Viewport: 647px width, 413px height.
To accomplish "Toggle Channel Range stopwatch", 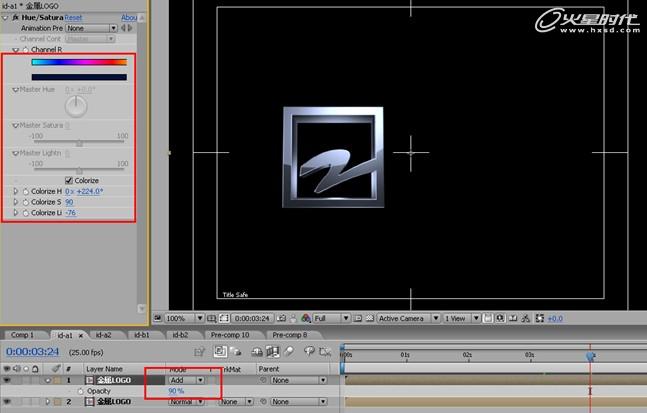I will coord(26,50).
